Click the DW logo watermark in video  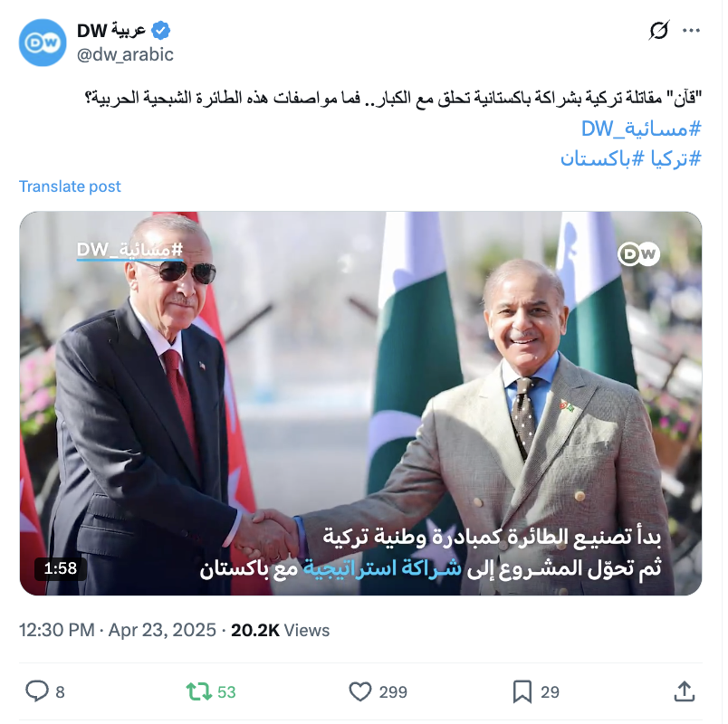coord(639,254)
